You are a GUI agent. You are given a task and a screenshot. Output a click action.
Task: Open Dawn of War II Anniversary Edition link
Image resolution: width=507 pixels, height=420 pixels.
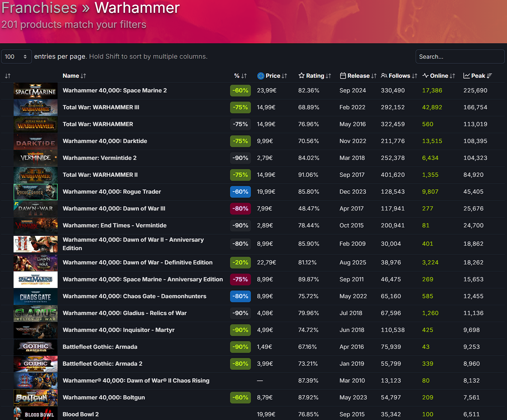[133, 244]
